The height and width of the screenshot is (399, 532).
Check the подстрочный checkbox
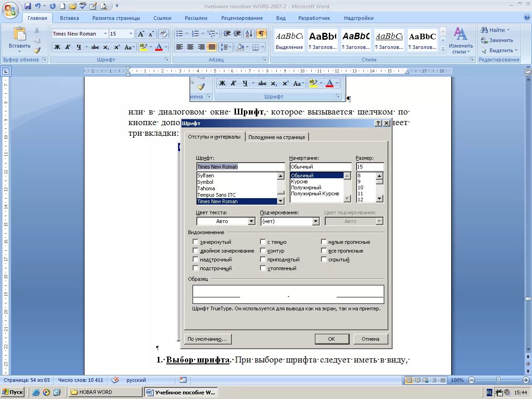point(195,268)
